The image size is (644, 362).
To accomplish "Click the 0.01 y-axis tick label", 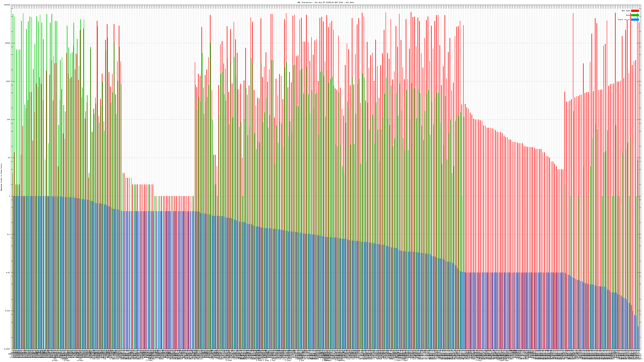I will point(8,273).
